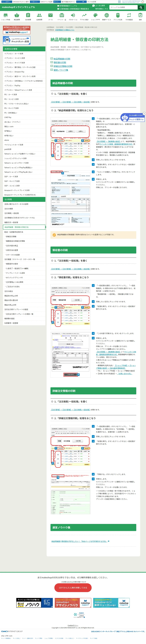The width and height of the screenshot is (146, 644).
Task: Click arrow icon beside 運営ノウハウ集 link
Action: pyautogui.click(x=52, y=70)
